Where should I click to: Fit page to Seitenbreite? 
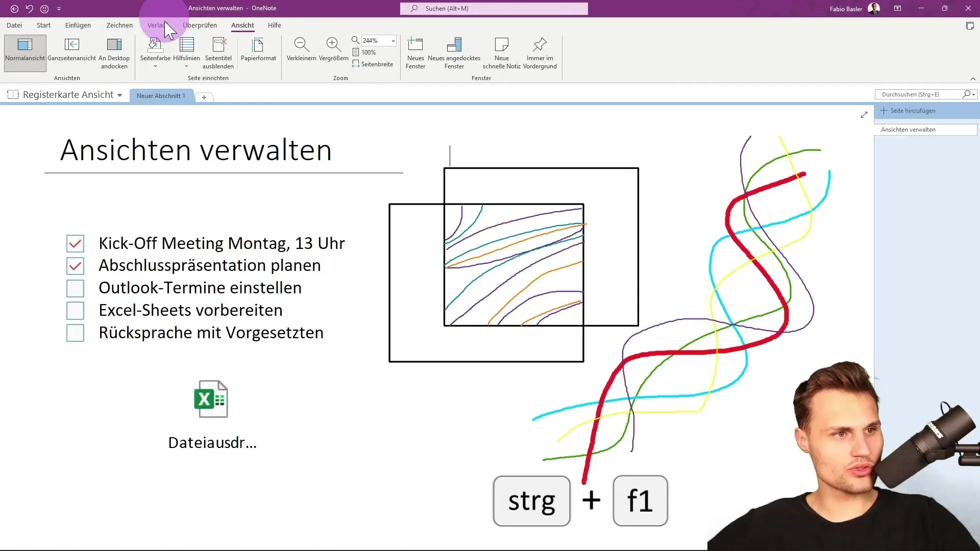(x=373, y=64)
